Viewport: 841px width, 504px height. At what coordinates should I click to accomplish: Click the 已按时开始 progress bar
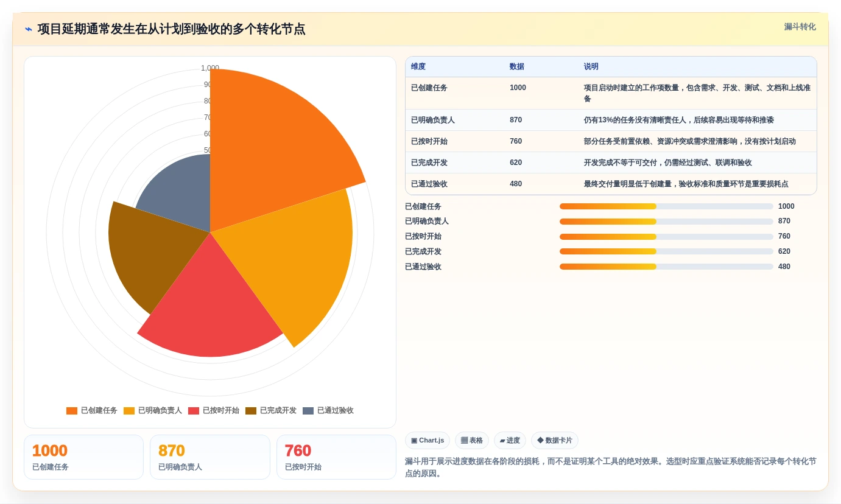click(x=666, y=237)
